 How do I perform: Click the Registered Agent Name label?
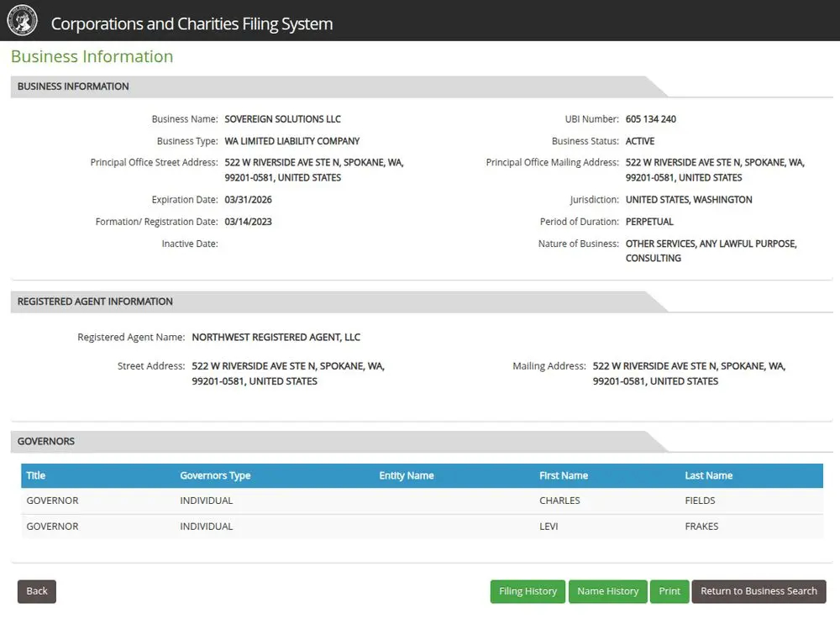(131, 337)
